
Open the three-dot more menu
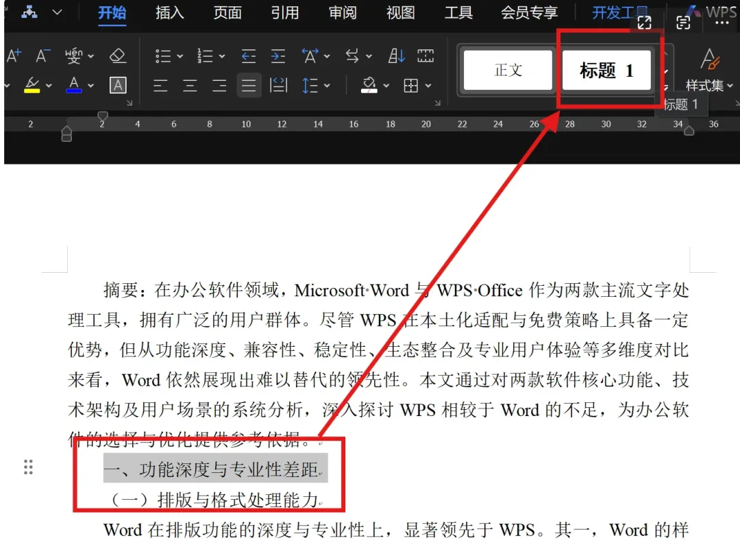click(721, 23)
